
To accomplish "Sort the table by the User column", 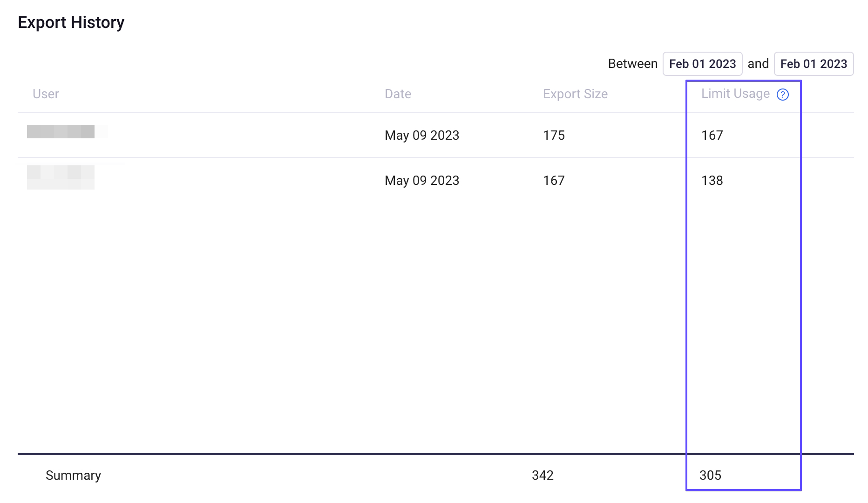I will click(46, 94).
